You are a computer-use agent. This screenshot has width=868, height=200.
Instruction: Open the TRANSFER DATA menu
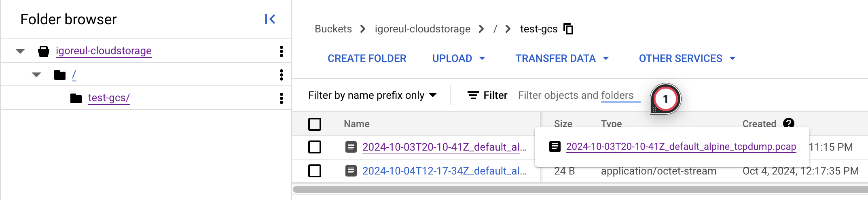[x=562, y=58]
